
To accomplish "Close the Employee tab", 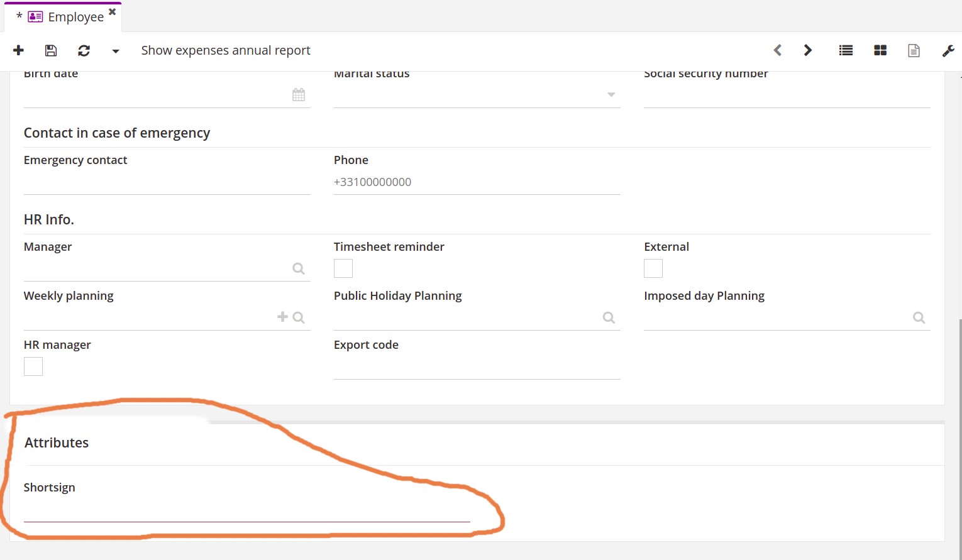I will [x=113, y=12].
